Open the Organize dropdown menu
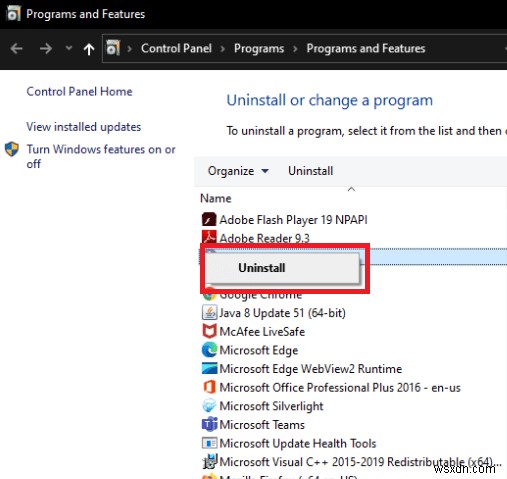 coord(238,171)
